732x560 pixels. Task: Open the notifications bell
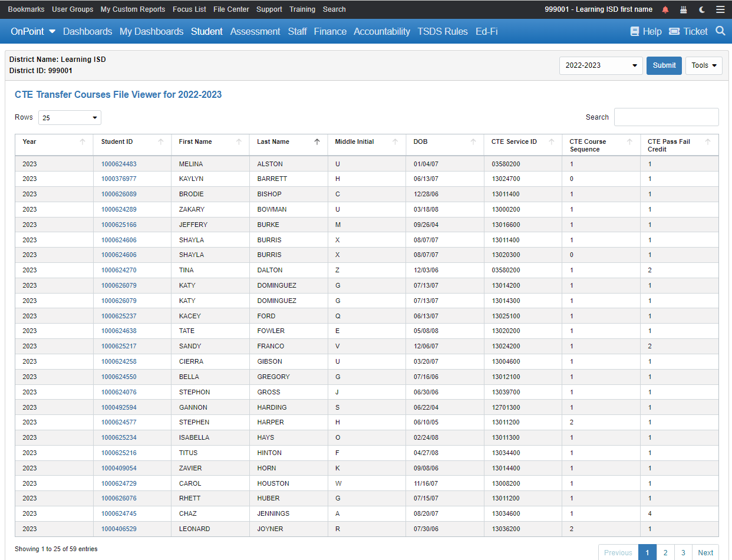[x=665, y=9]
